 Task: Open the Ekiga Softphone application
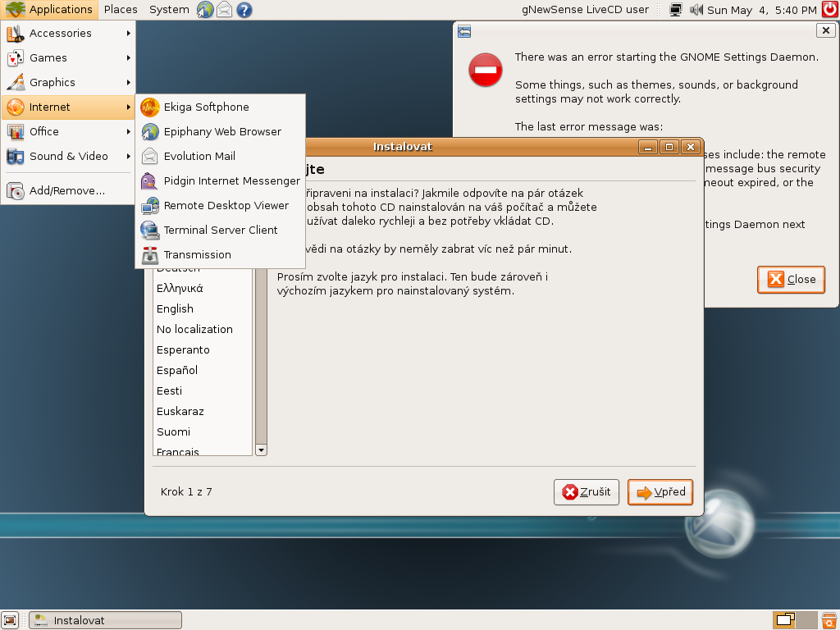pyautogui.click(x=220, y=107)
